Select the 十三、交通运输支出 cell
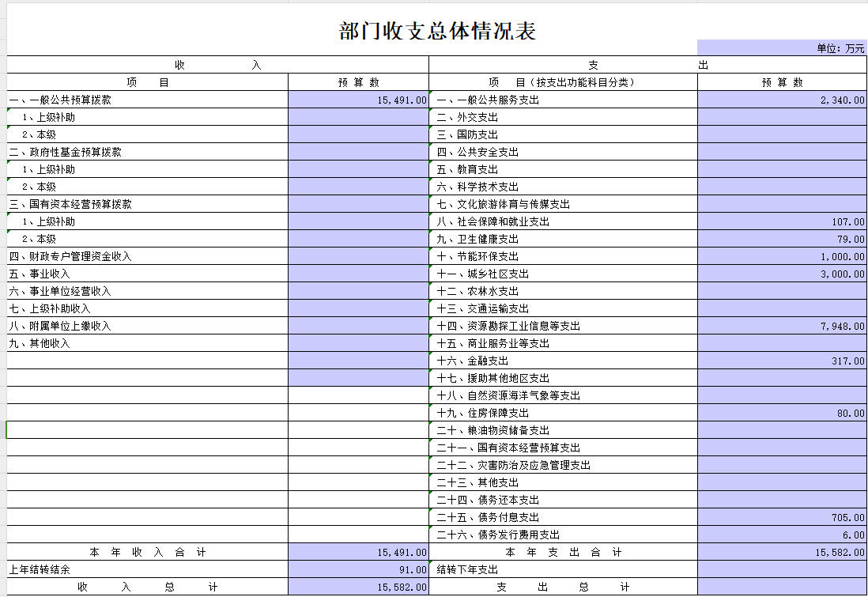The image size is (868, 597). [x=563, y=308]
